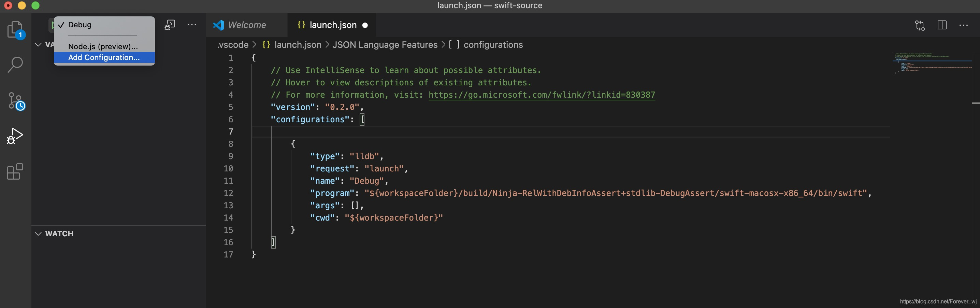Click the "0.2.0" version value
The width and height of the screenshot is (980, 308).
(x=342, y=107)
